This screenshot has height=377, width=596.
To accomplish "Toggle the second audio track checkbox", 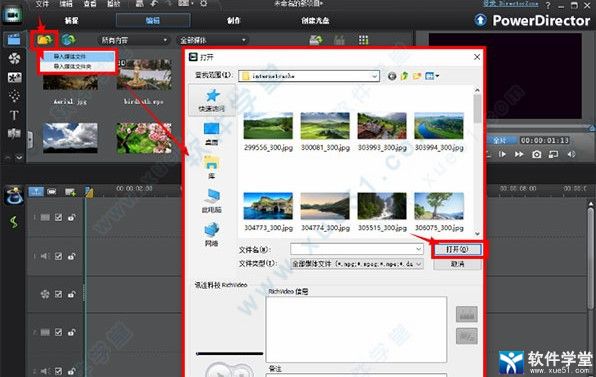I will coord(58,371).
